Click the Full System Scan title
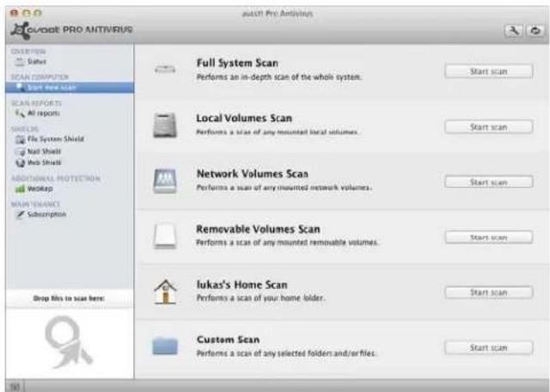 (x=237, y=63)
